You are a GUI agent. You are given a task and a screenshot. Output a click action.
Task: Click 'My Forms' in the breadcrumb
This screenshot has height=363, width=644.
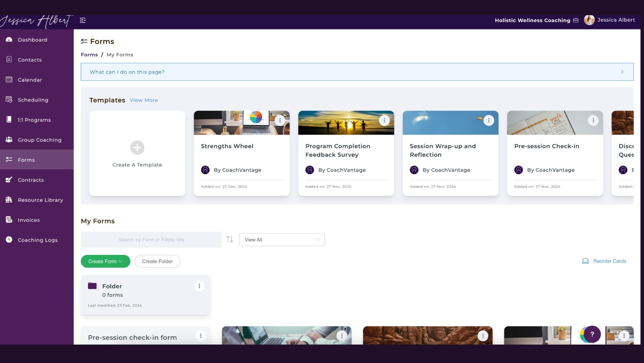(120, 55)
